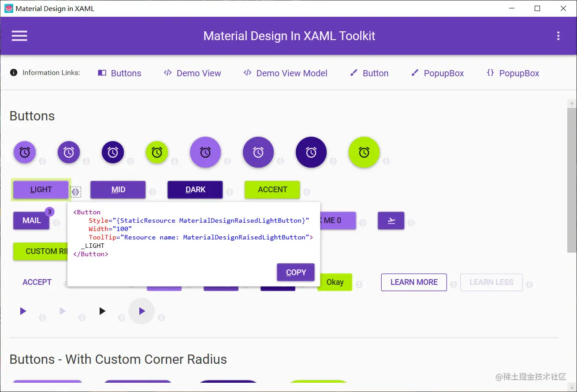
Task: Show XAML code icon beside MID button
Action: (x=153, y=192)
